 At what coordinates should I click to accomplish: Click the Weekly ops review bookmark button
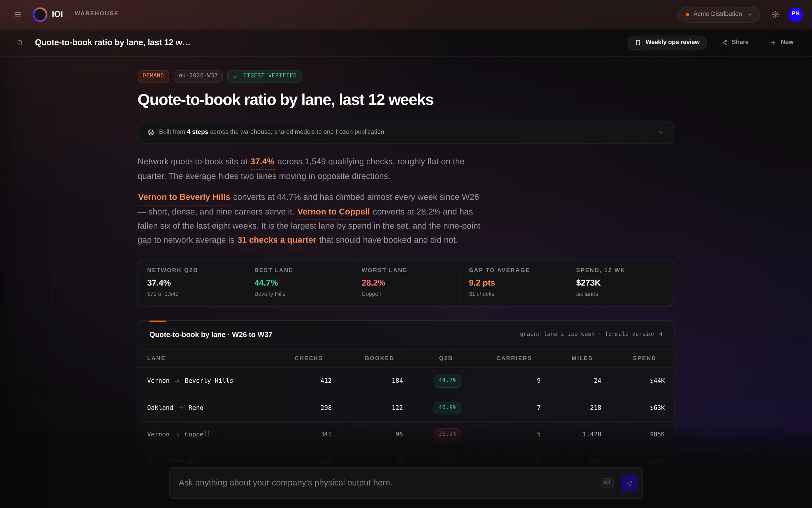tap(667, 42)
